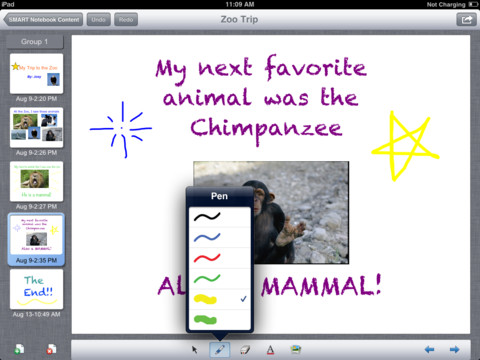Go to previous page with left arrow
The height and width of the screenshot is (360, 480).
(x=429, y=349)
